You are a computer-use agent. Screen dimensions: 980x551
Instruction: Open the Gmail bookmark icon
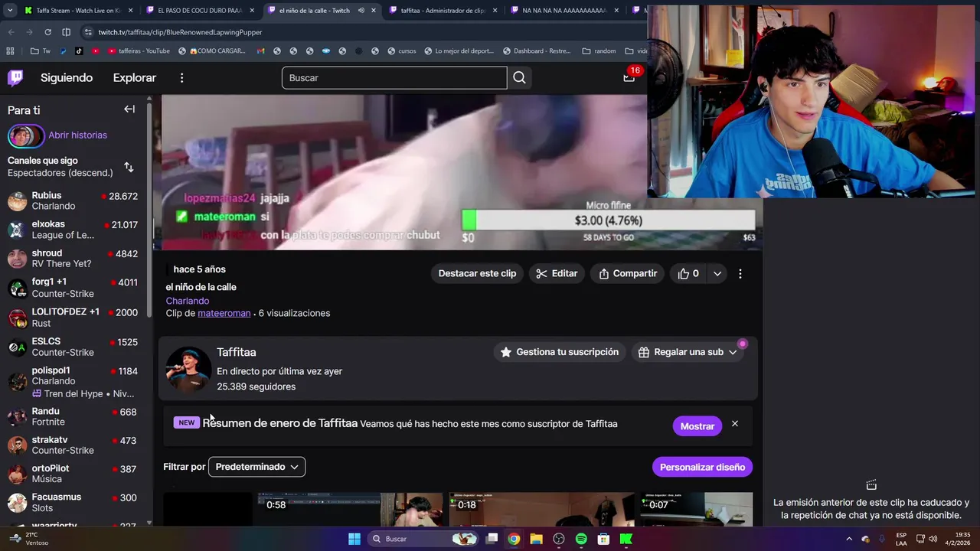[260, 51]
